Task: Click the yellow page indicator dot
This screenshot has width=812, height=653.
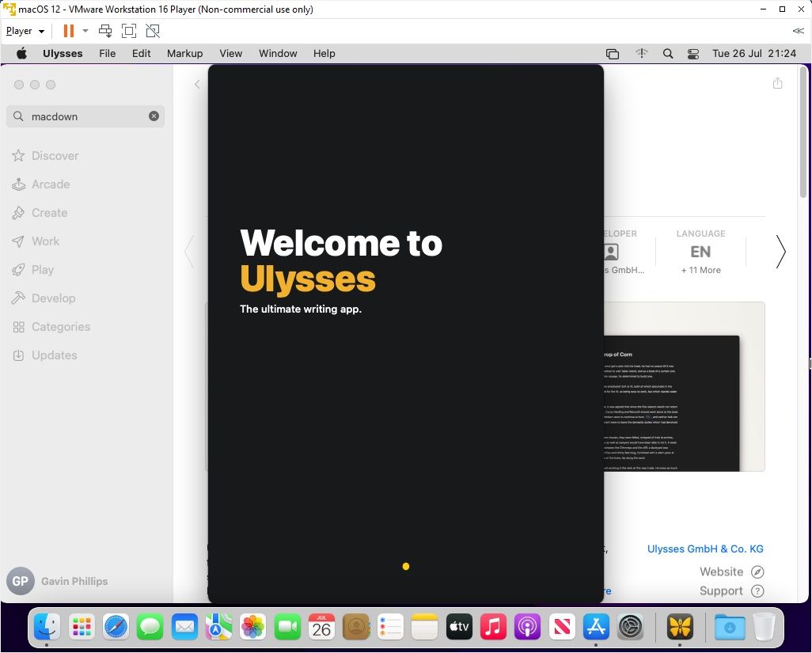Action: click(406, 566)
